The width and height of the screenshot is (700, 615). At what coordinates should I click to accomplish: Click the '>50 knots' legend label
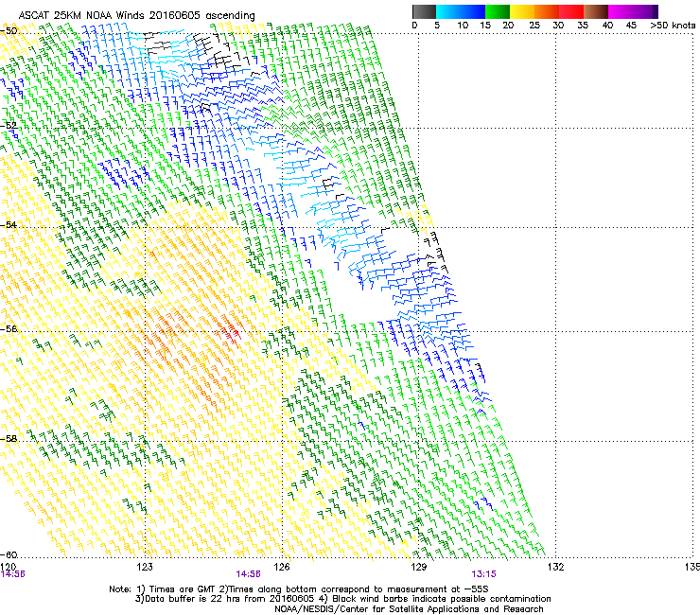(x=673, y=26)
